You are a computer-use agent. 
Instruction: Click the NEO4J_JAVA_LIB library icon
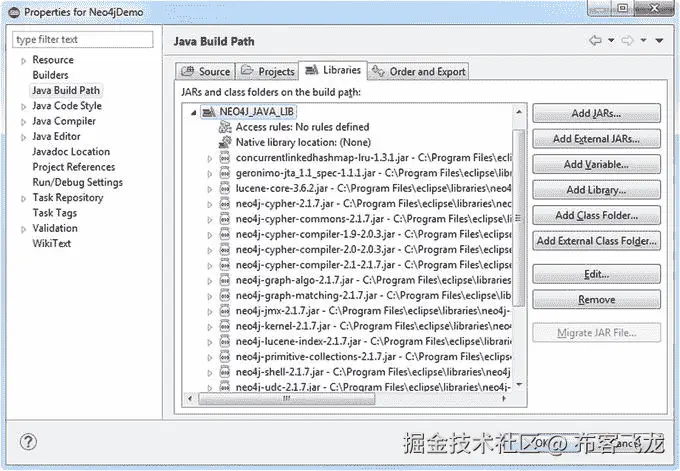[209, 112]
